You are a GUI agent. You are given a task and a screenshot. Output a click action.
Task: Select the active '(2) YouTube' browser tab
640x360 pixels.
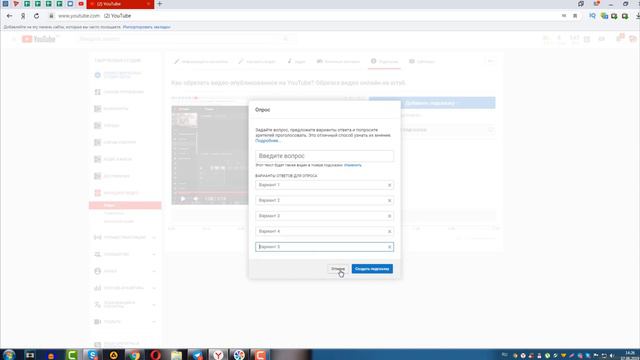pos(120,4)
